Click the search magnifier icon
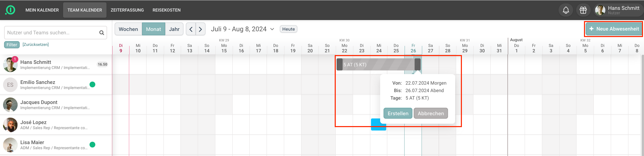Viewport: 644px width, 156px height. [x=101, y=33]
